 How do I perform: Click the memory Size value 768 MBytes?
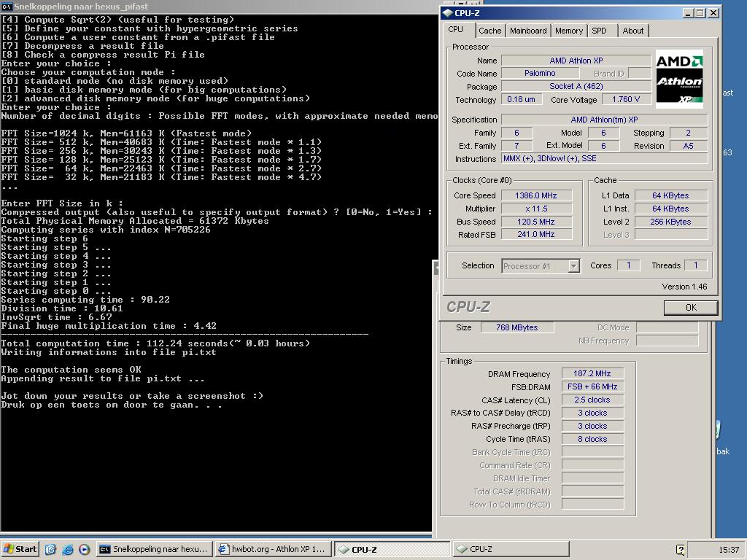point(517,327)
